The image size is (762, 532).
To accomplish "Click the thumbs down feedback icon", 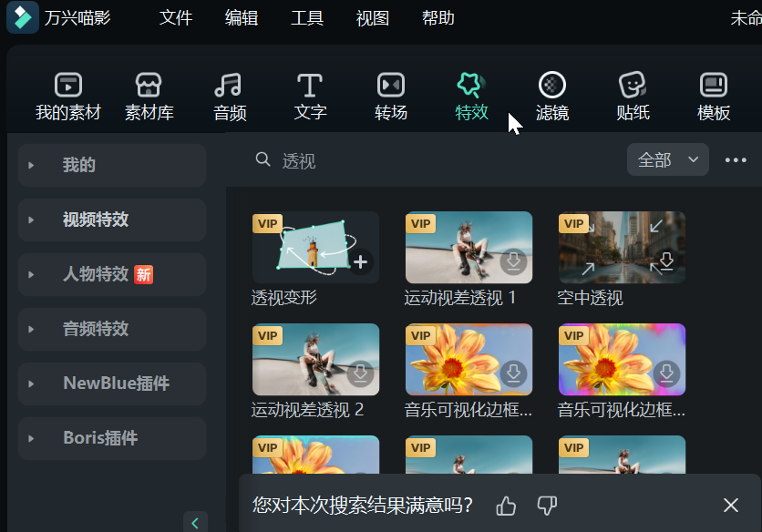I will pyautogui.click(x=547, y=506).
